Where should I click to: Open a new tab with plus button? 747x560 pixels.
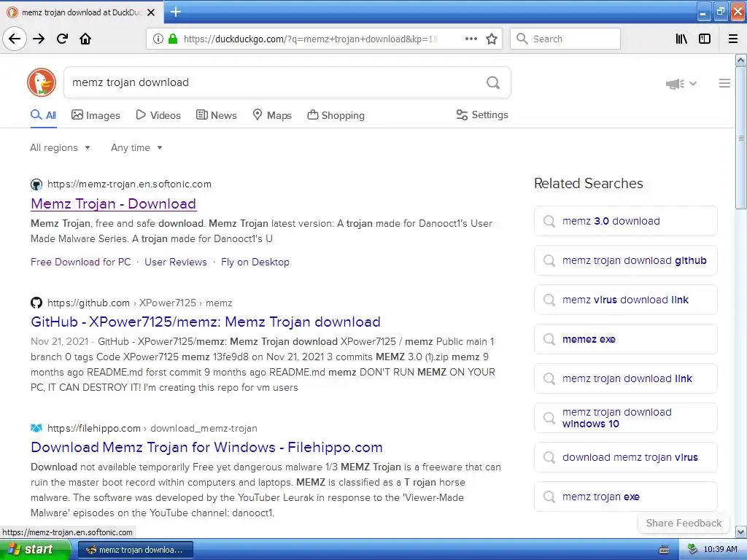point(176,12)
